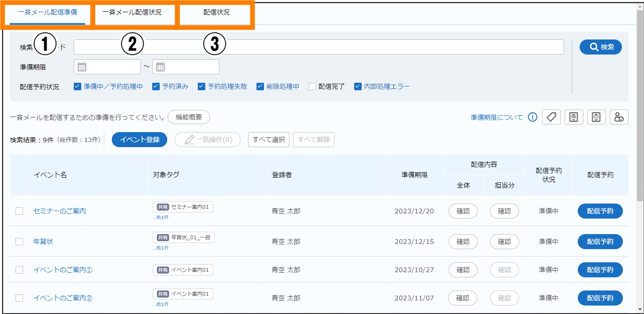Expand …他1件 in the イベントのご案内② row
Image resolution: width=644 pixels, height=314 pixels.
[x=161, y=304]
